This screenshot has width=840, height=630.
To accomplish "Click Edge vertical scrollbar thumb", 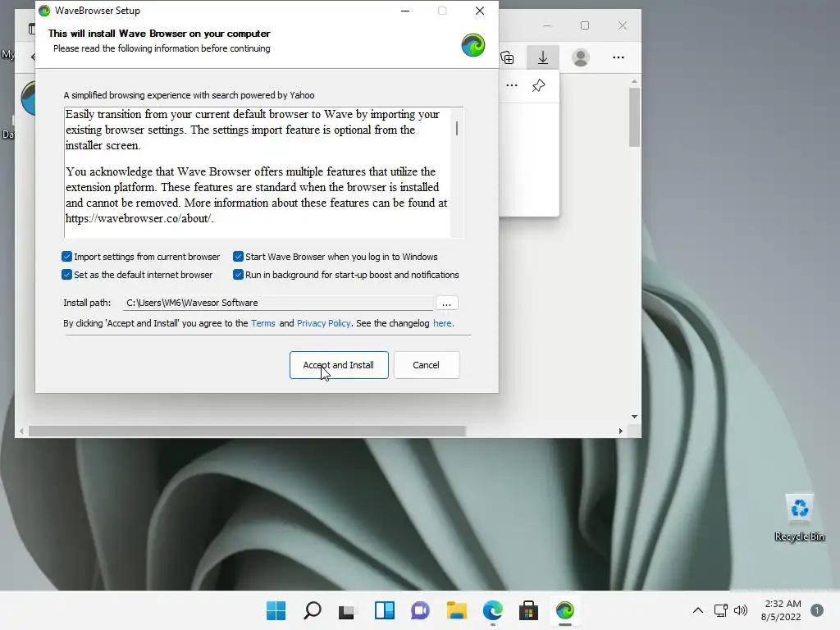I will point(634,117).
